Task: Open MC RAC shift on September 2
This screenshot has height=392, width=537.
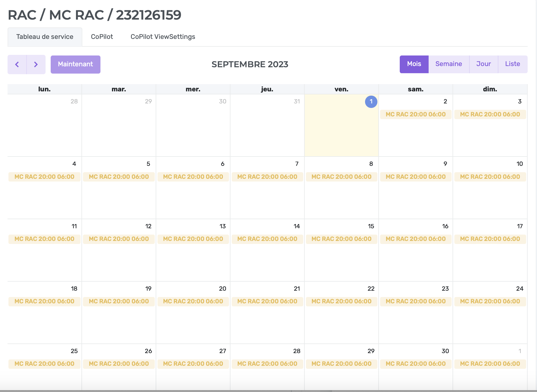Action: tap(415, 114)
